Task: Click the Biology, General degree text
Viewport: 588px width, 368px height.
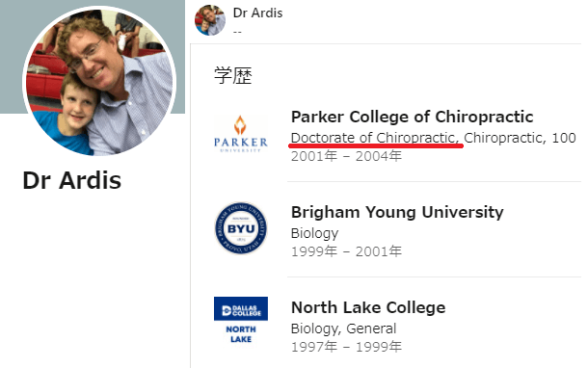Action: [343, 329]
